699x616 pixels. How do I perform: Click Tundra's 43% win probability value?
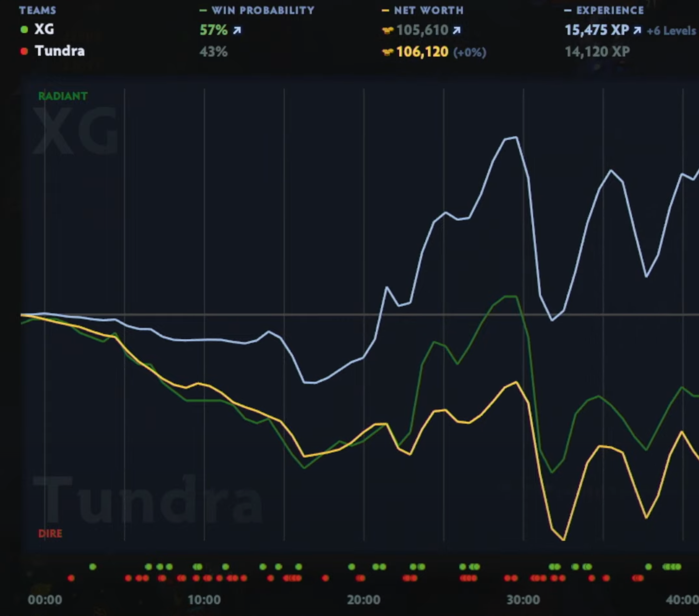point(213,52)
